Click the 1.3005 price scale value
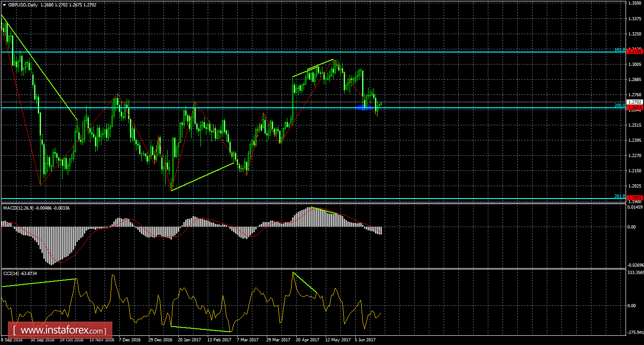The image size is (644, 345). tap(635, 64)
